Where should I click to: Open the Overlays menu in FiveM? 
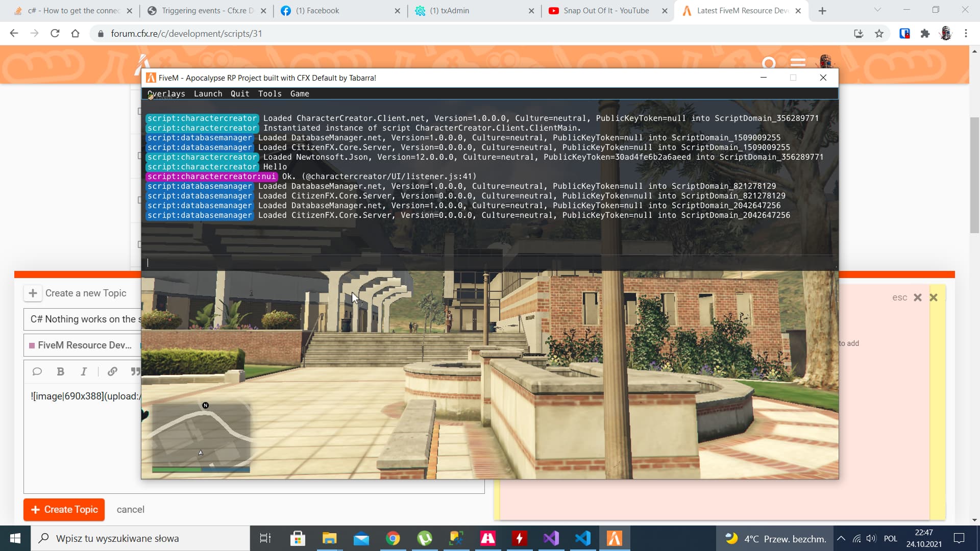[x=166, y=94]
